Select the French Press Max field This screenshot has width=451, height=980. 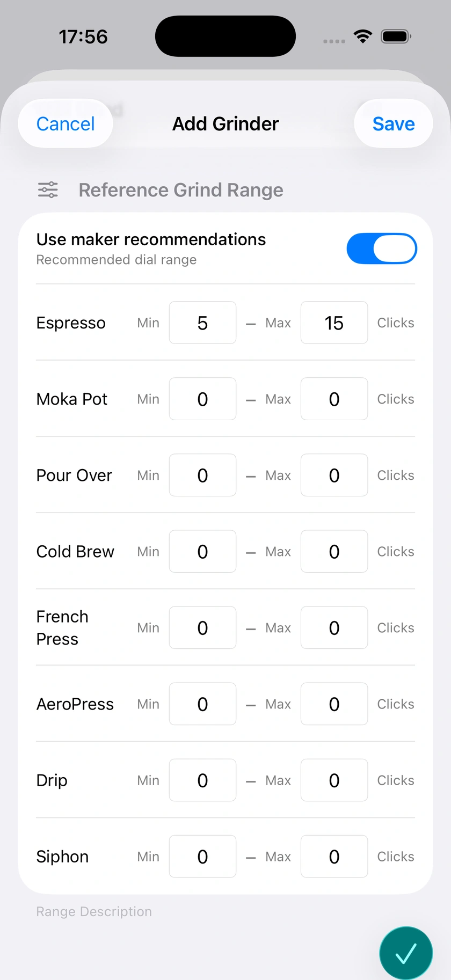coord(334,627)
